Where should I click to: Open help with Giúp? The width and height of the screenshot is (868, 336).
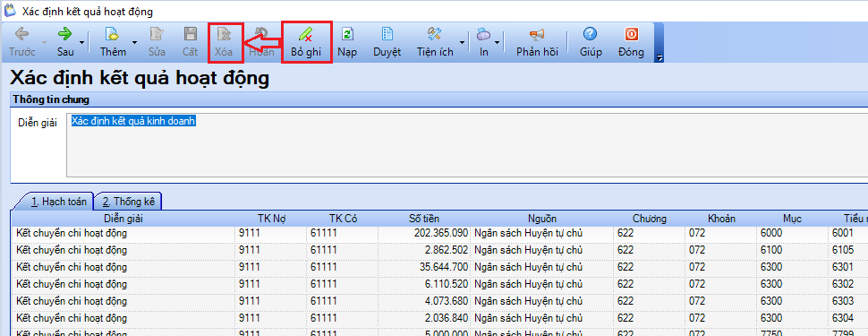point(591,42)
